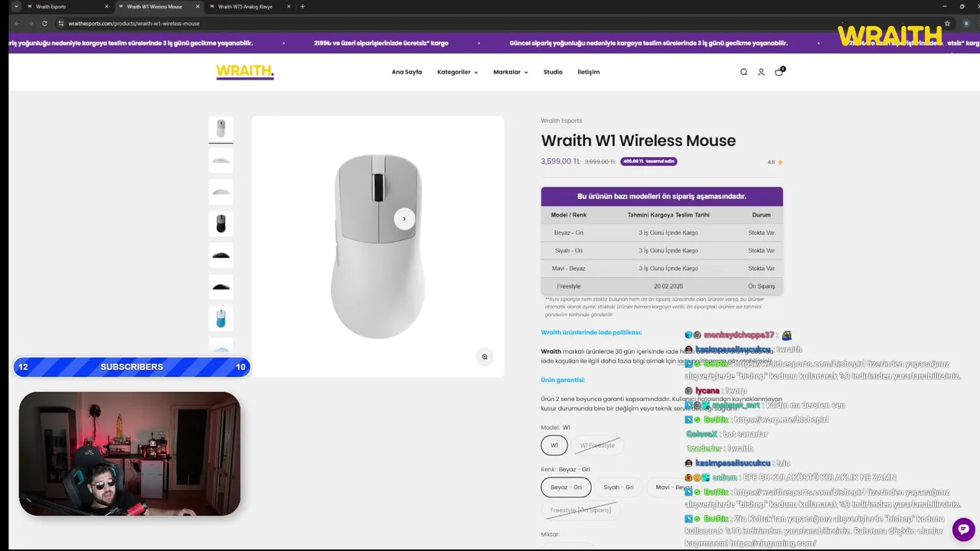Click the address bar URL
Image resolution: width=980 pixels, height=551 pixels.
[x=134, y=23]
